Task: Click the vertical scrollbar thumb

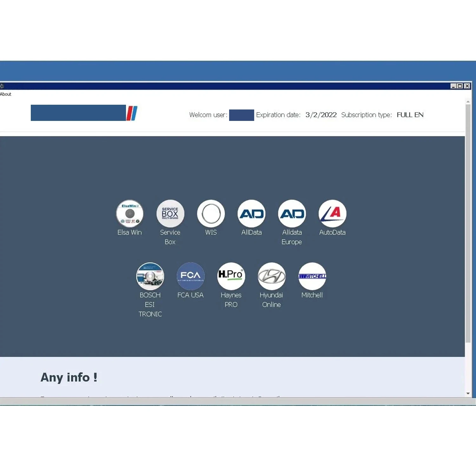Action: (x=468, y=223)
